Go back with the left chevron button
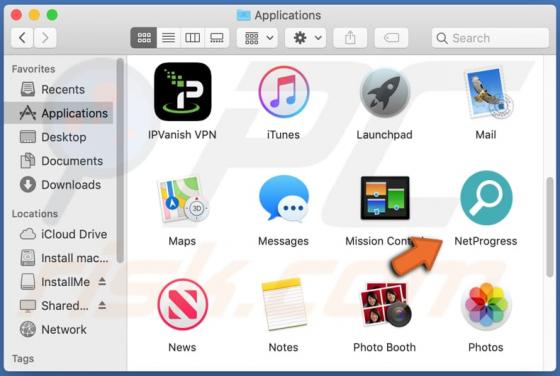This screenshot has height=376, width=560. coord(22,37)
